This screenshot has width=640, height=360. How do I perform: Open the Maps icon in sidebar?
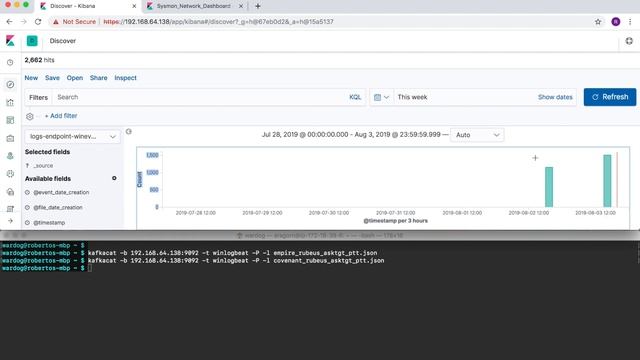pyautogui.click(x=10, y=156)
